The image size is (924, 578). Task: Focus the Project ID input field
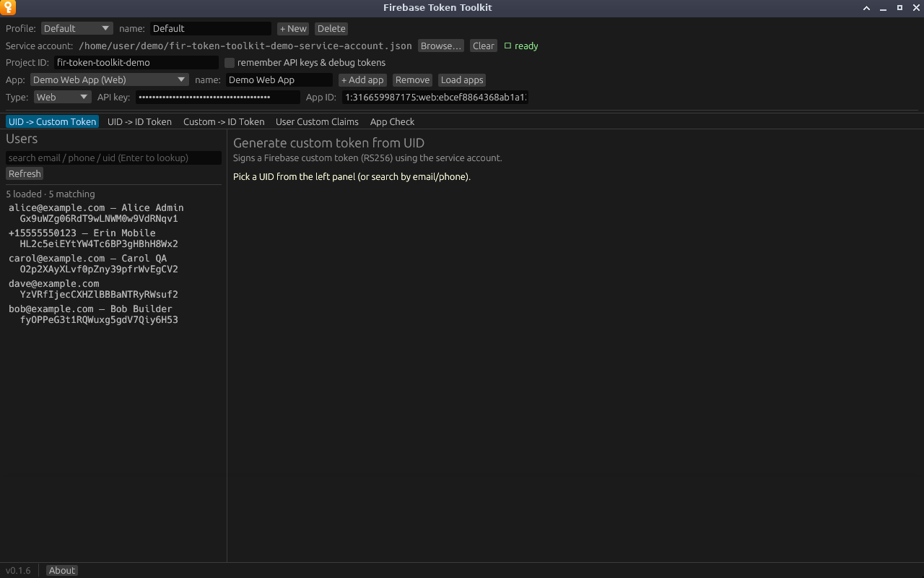point(136,63)
